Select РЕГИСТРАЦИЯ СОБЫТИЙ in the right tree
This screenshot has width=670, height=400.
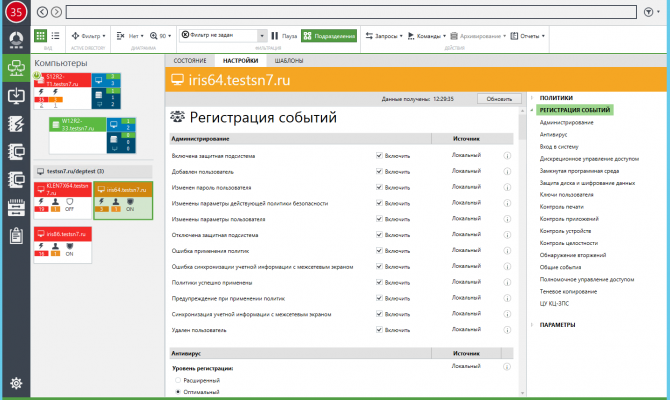(575, 110)
